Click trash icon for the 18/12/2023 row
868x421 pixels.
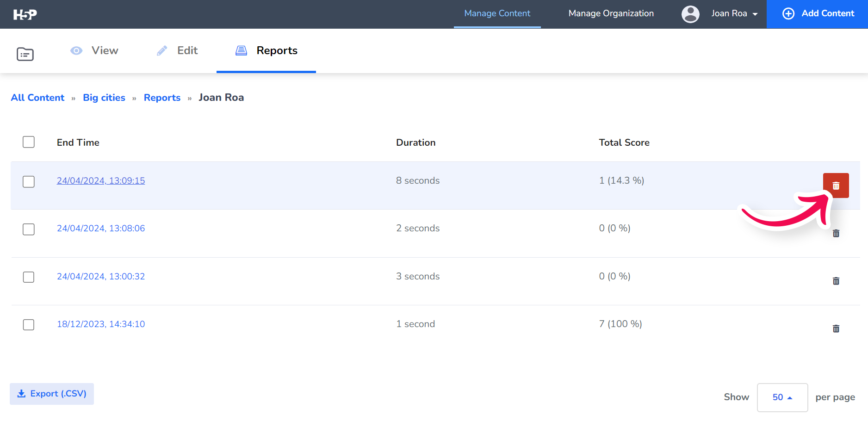tap(836, 328)
